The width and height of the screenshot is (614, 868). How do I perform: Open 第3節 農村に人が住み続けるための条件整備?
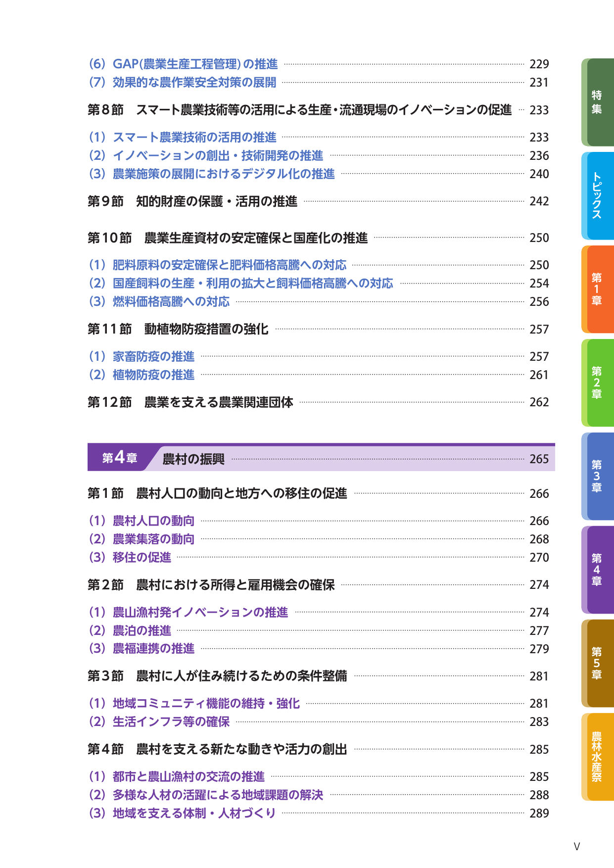(x=217, y=676)
